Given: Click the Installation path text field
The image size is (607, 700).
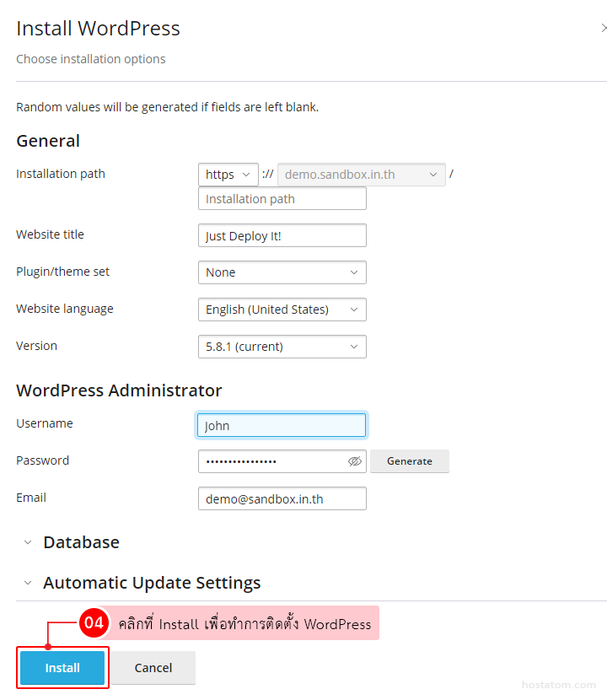Looking at the screenshot, I should click(282, 199).
